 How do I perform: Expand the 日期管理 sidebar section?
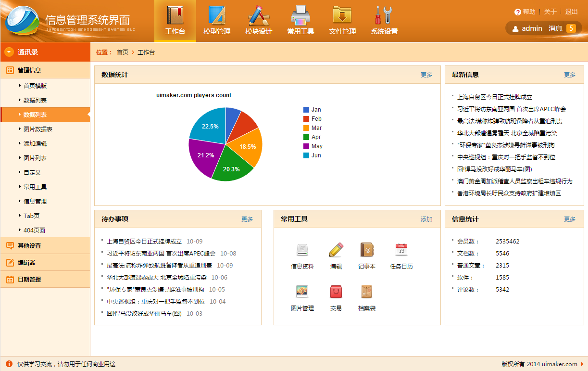click(29, 279)
